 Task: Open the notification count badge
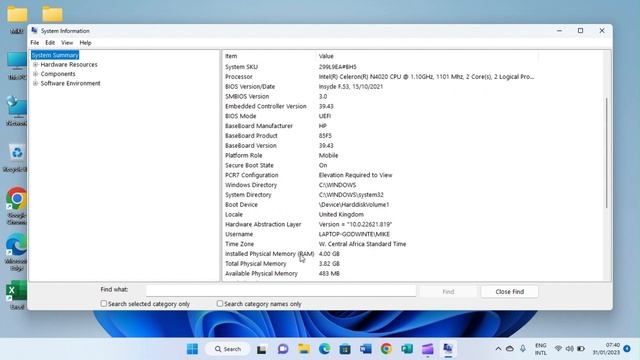coord(627,349)
